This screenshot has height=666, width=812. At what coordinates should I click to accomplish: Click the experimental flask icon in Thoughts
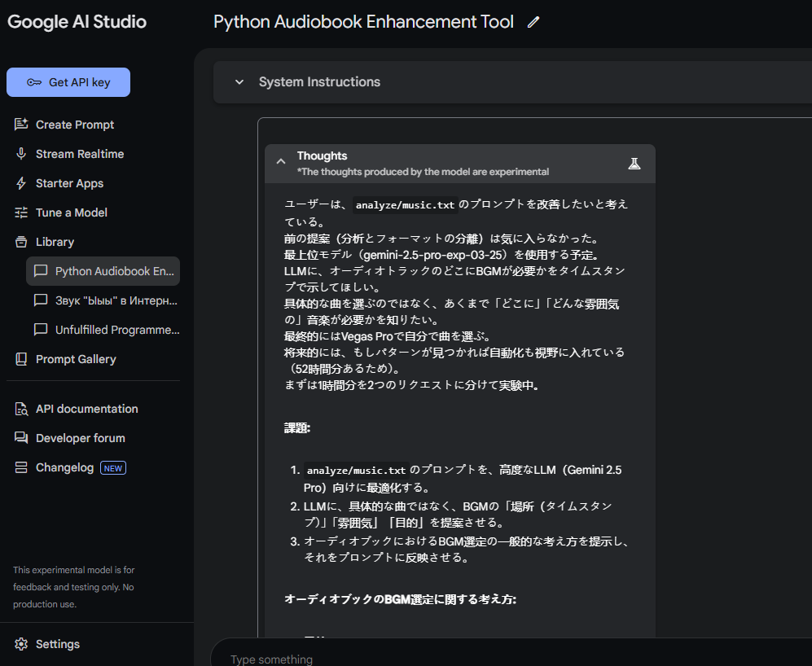[634, 164]
